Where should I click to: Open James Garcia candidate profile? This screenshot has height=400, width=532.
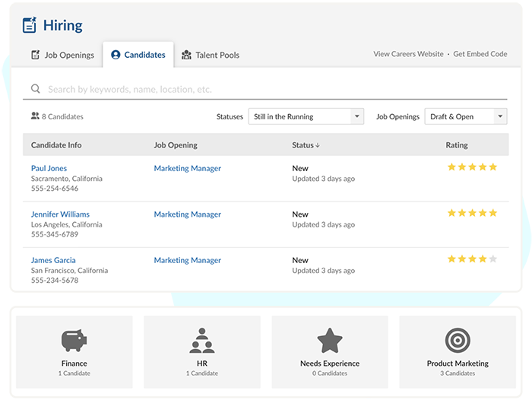[x=53, y=260]
